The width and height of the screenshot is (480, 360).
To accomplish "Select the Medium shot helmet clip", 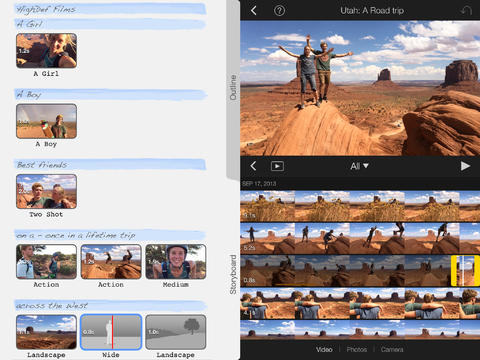I will (x=176, y=262).
